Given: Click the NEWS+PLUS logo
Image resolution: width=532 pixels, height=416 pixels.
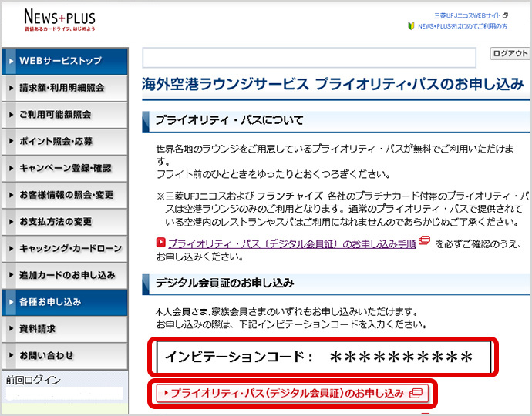Looking at the screenshot, I should tap(59, 19).
